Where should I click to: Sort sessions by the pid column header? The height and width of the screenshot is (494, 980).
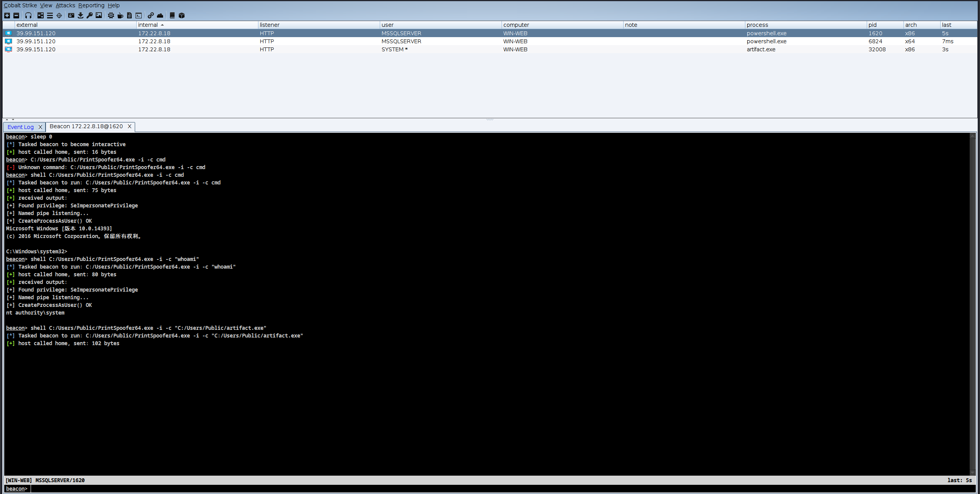pyautogui.click(x=872, y=25)
